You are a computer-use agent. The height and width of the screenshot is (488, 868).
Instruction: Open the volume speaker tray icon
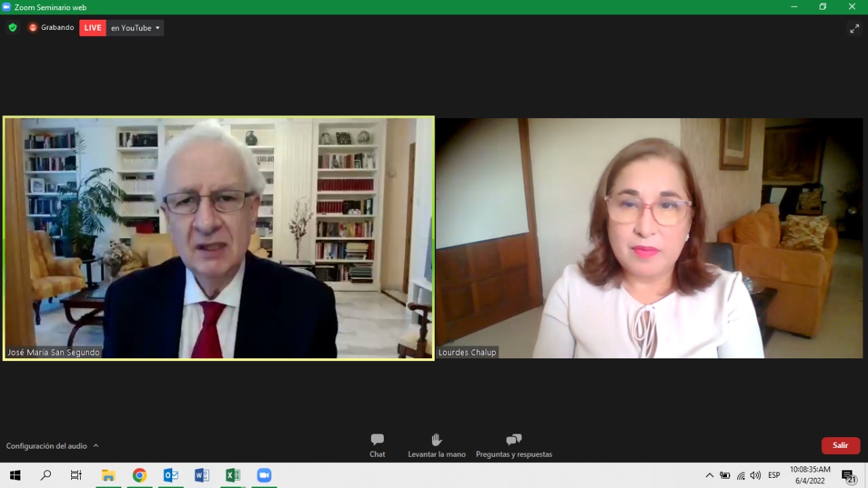(x=755, y=475)
